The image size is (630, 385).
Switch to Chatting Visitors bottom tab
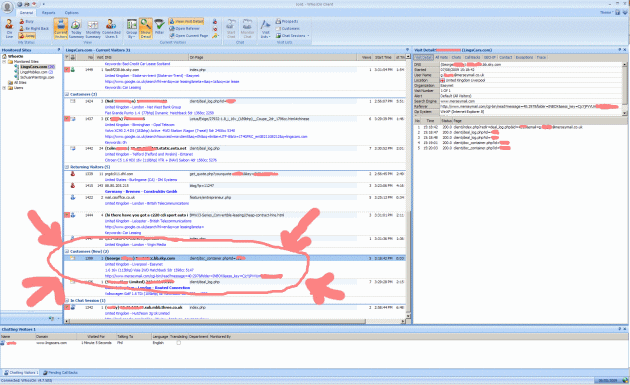pos(21,373)
